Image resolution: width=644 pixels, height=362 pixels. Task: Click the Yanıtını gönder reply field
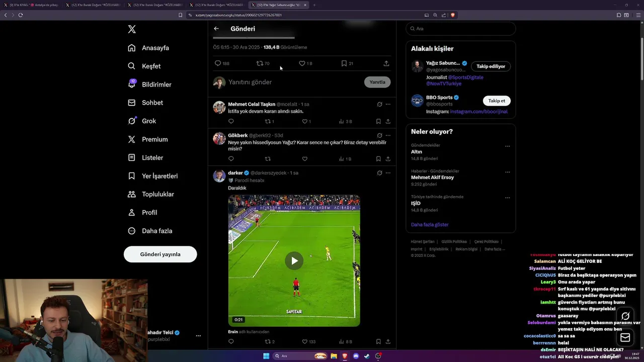pyautogui.click(x=294, y=82)
